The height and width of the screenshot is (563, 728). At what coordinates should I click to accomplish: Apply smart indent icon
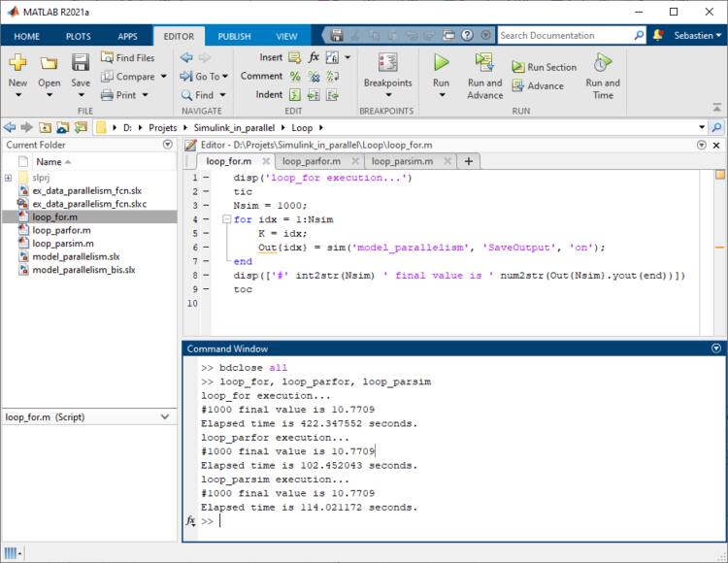[295, 95]
